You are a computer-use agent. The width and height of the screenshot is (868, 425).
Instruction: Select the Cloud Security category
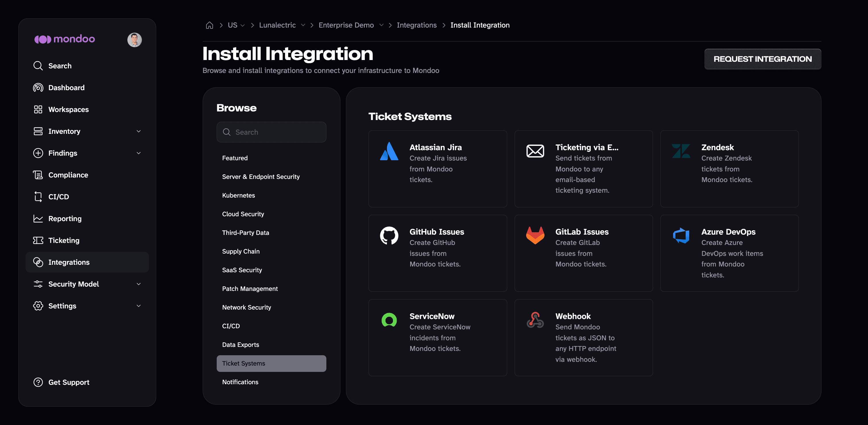(x=271, y=214)
